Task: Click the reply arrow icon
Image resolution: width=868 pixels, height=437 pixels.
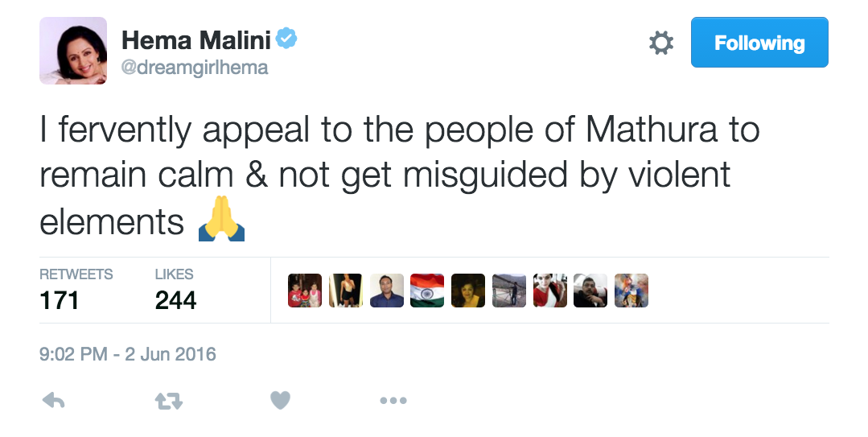Action: click(53, 401)
